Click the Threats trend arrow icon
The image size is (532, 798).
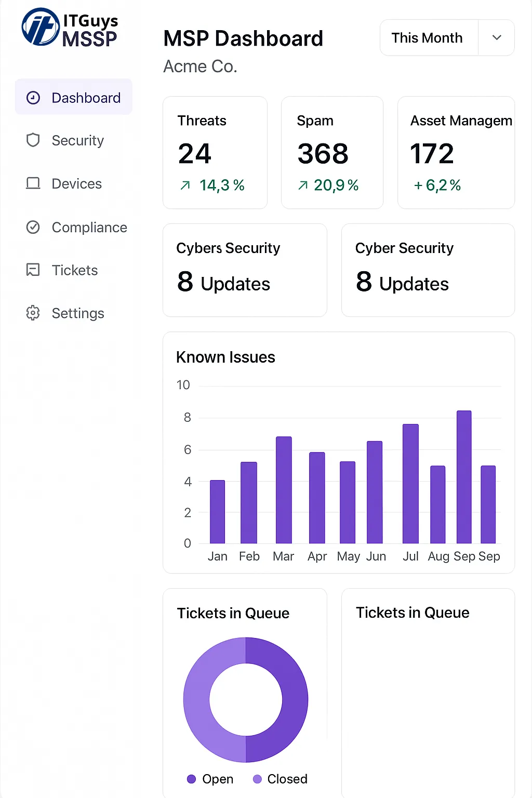(x=185, y=185)
